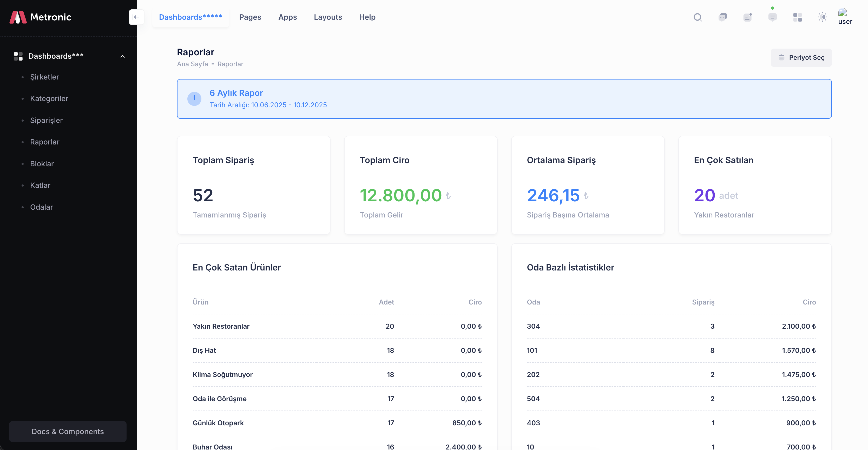Open the Periyot Seç date picker
This screenshot has width=868, height=450.
pos(801,57)
